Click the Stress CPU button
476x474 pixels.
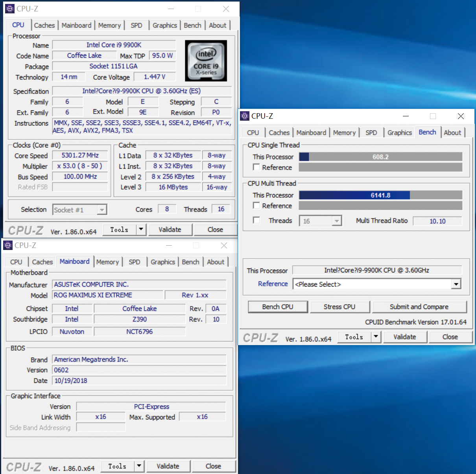340,307
